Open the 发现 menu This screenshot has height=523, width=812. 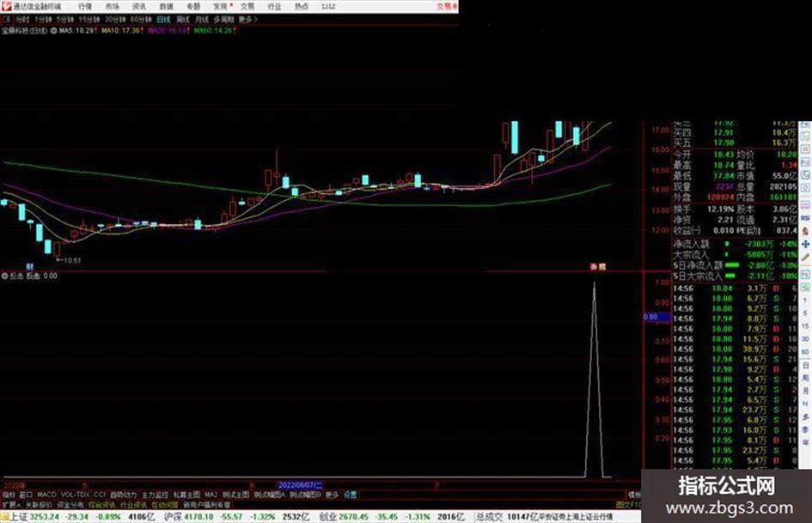pos(221,6)
